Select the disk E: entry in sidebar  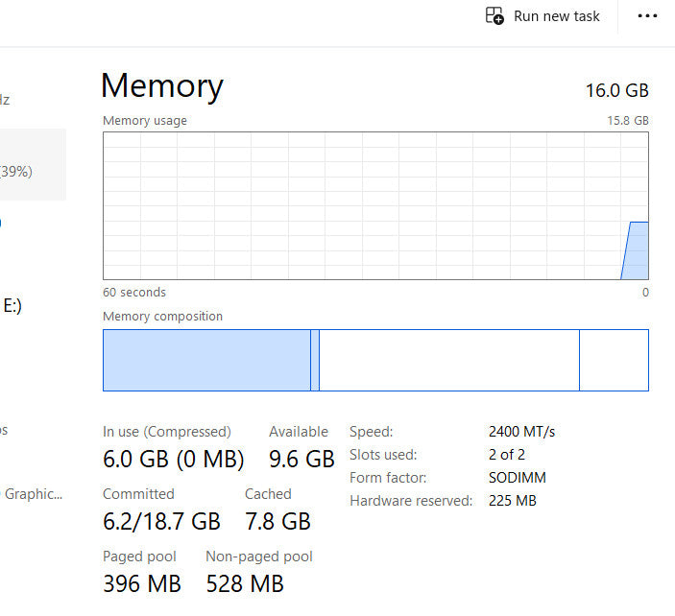coord(12,306)
